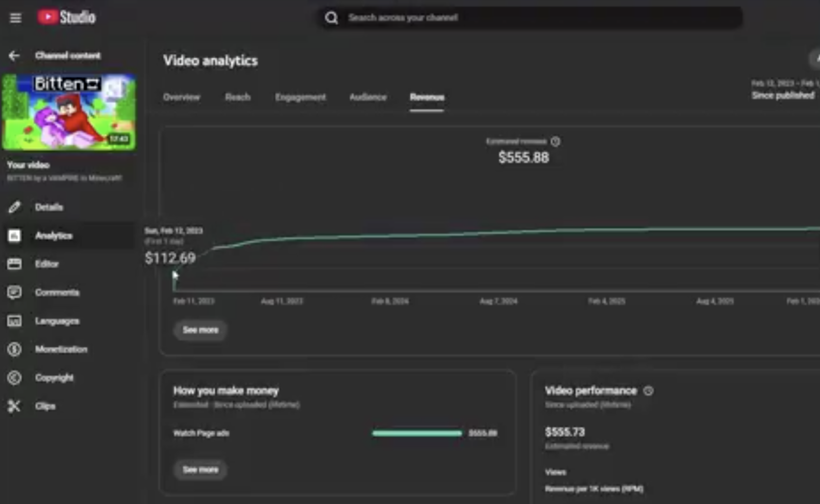Open the Video performance info icon
Screen dimensions: 820x504
[649, 391]
